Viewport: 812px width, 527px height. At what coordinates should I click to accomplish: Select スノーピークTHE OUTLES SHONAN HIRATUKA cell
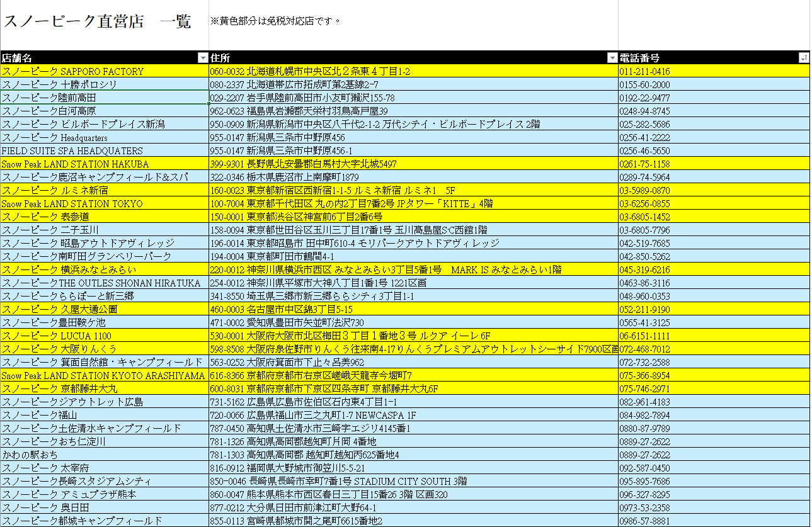pos(105,283)
